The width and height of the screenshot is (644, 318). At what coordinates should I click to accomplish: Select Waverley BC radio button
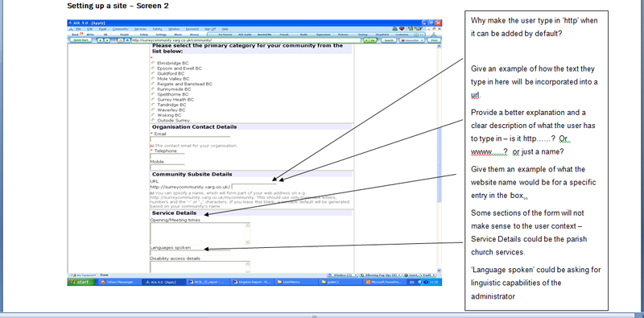(153, 110)
